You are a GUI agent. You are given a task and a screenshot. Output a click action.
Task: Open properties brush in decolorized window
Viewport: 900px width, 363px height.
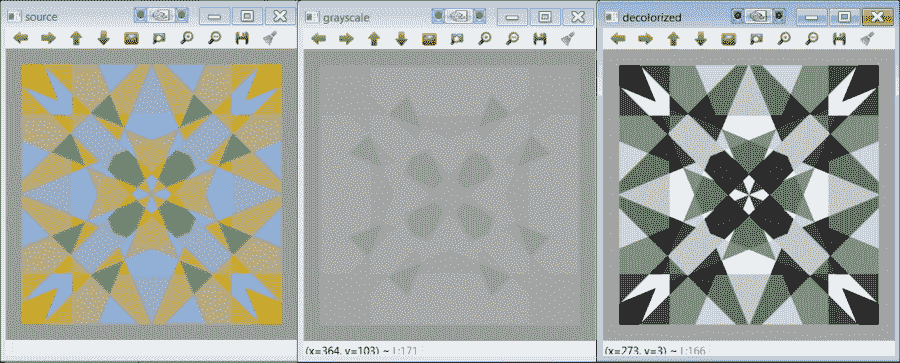click(x=866, y=38)
